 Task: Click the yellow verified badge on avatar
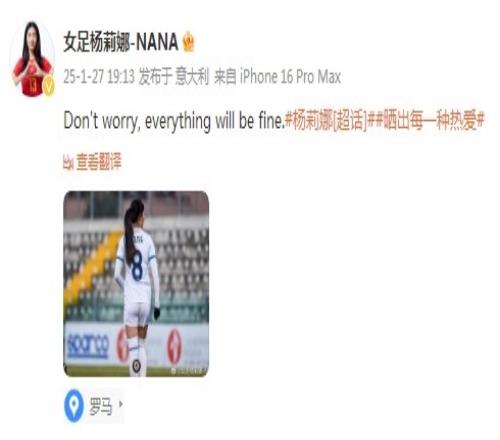pos(49,85)
